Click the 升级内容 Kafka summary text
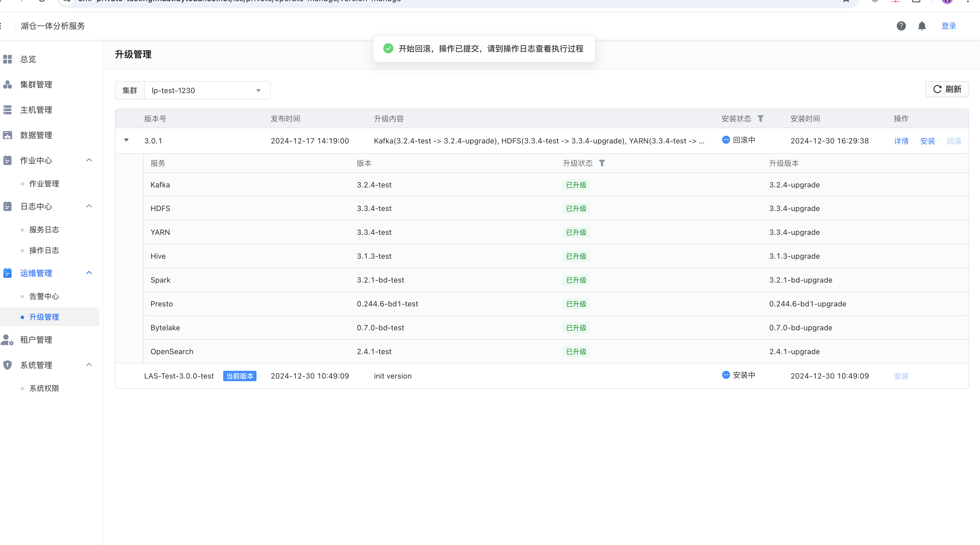Image resolution: width=980 pixels, height=545 pixels. (539, 141)
